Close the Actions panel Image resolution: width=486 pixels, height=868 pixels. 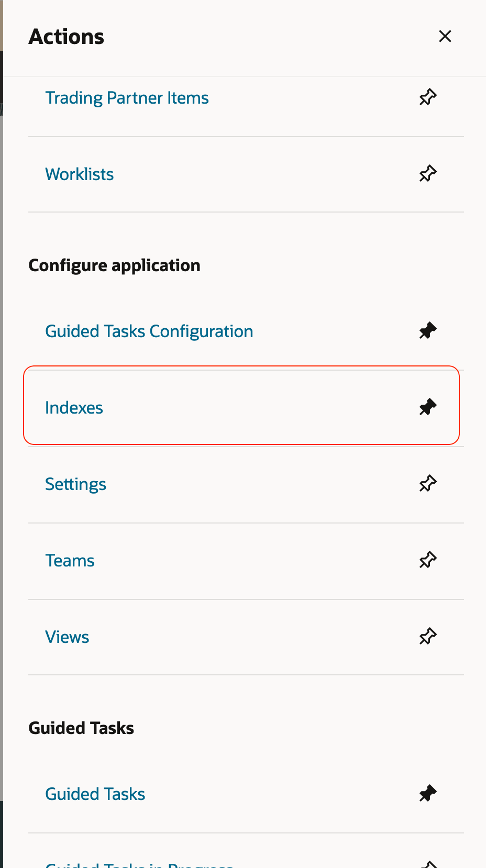click(445, 36)
